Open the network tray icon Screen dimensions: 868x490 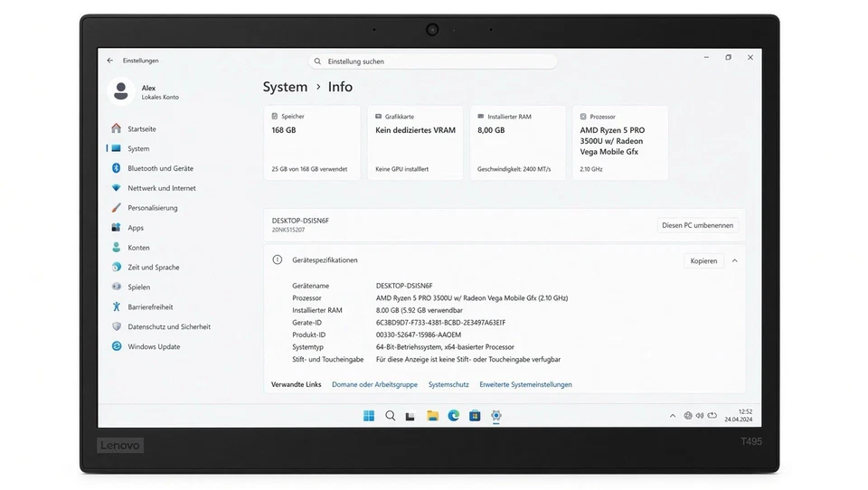[687, 415]
